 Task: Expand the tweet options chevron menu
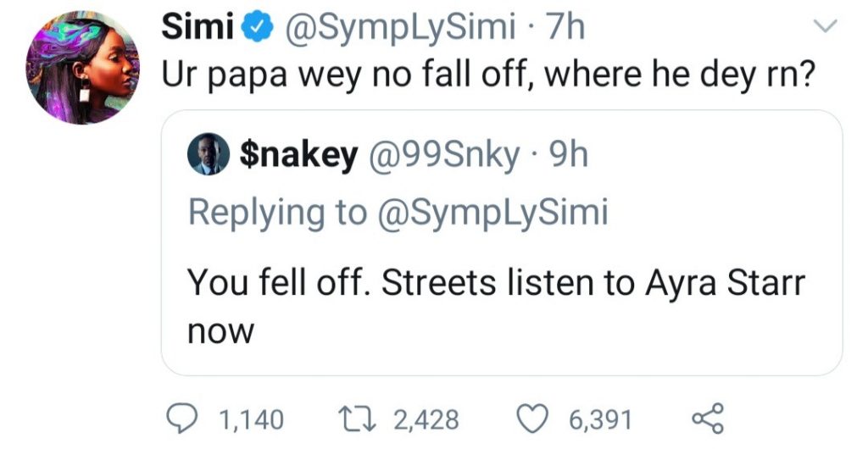tap(823, 30)
